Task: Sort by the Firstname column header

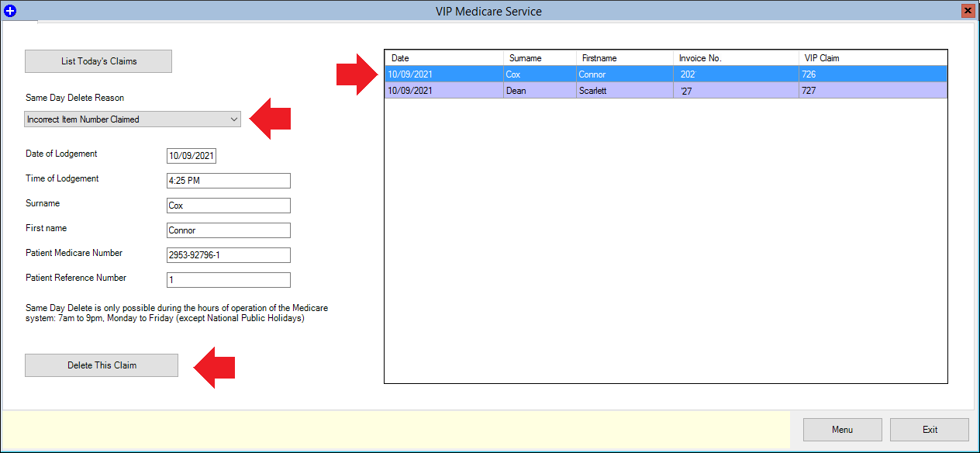Action: click(625, 58)
